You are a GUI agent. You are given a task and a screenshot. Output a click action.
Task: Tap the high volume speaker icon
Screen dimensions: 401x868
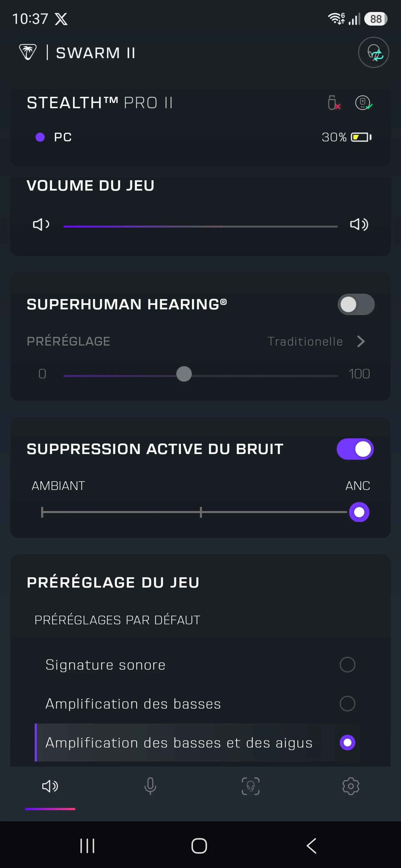coord(359,224)
